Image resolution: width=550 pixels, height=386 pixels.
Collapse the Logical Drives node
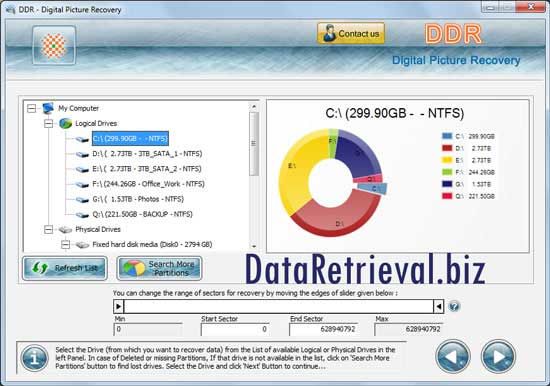48,124
